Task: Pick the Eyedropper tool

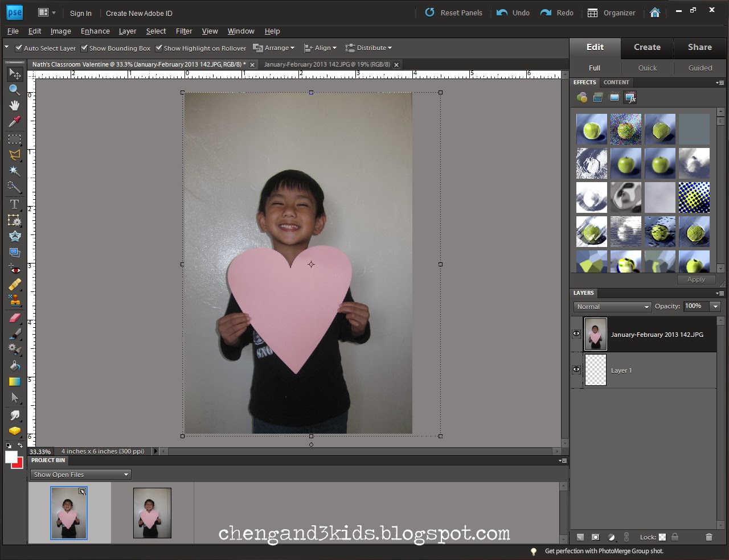Action: 14,121
